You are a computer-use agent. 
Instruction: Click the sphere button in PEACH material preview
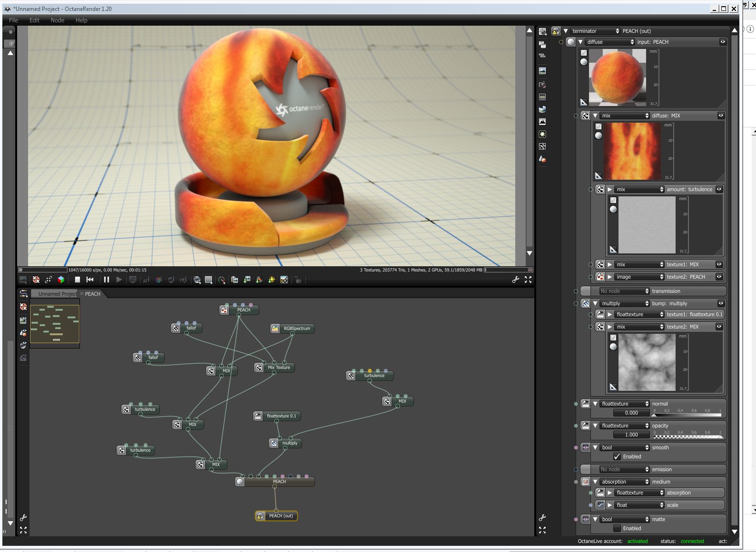coord(584,62)
